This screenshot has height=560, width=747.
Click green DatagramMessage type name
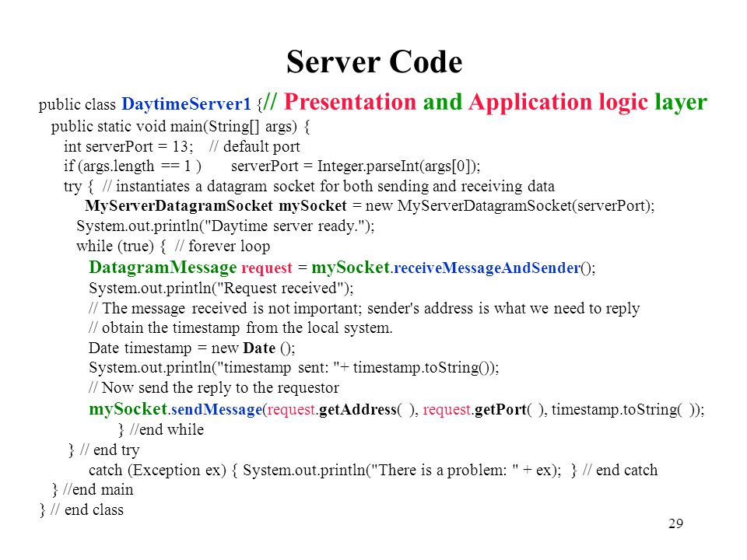coord(163,268)
